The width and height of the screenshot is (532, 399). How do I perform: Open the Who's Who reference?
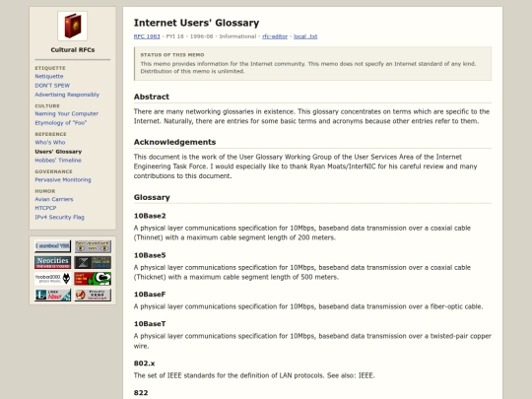50,143
